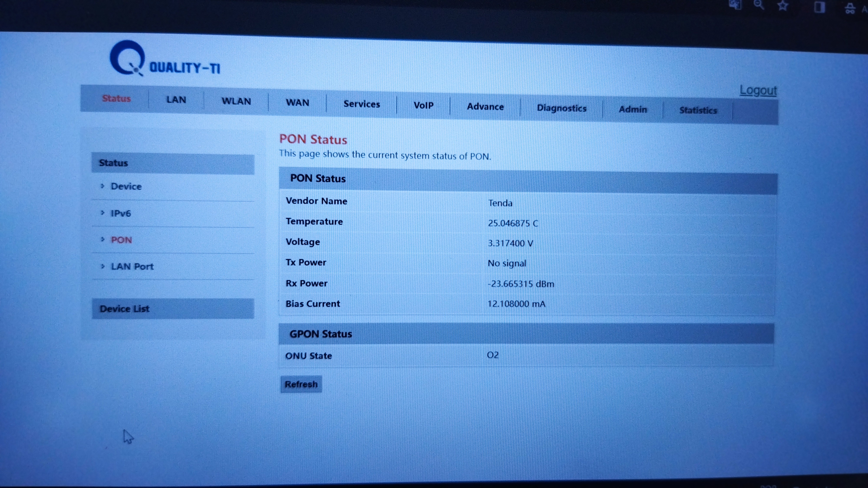Go to the Admin tab
The width and height of the screenshot is (868, 488).
pyautogui.click(x=633, y=110)
